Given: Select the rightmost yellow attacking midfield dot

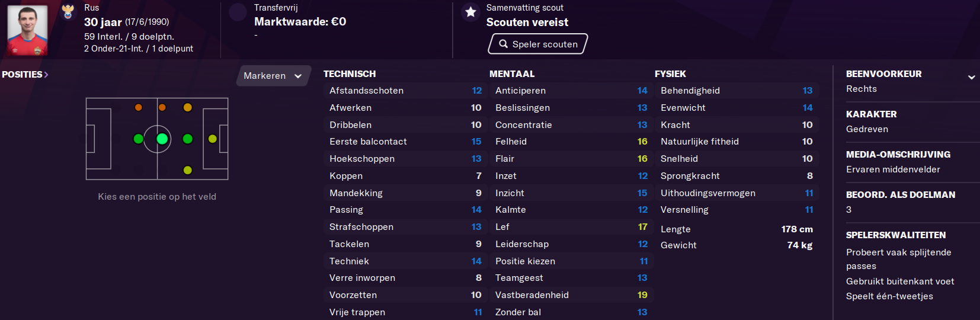Looking at the screenshot, I should (212, 139).
